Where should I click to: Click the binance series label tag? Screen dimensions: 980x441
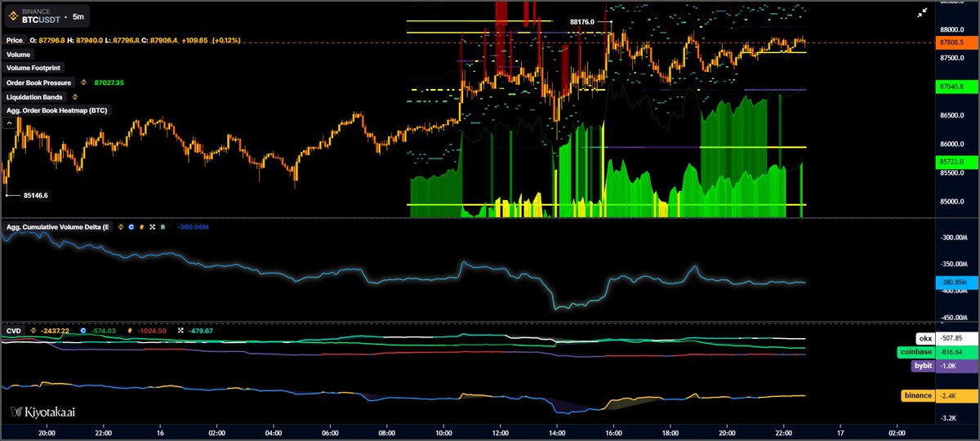click(x=918, y=395)
